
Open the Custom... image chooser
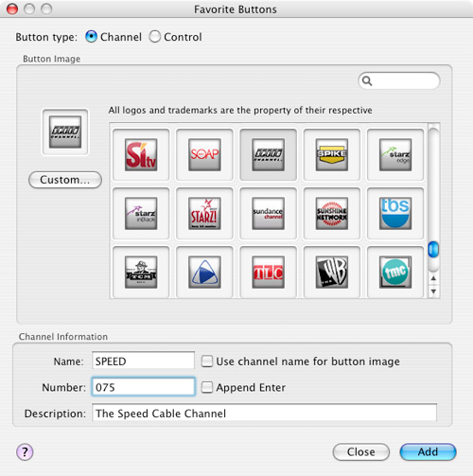[65, 180]
